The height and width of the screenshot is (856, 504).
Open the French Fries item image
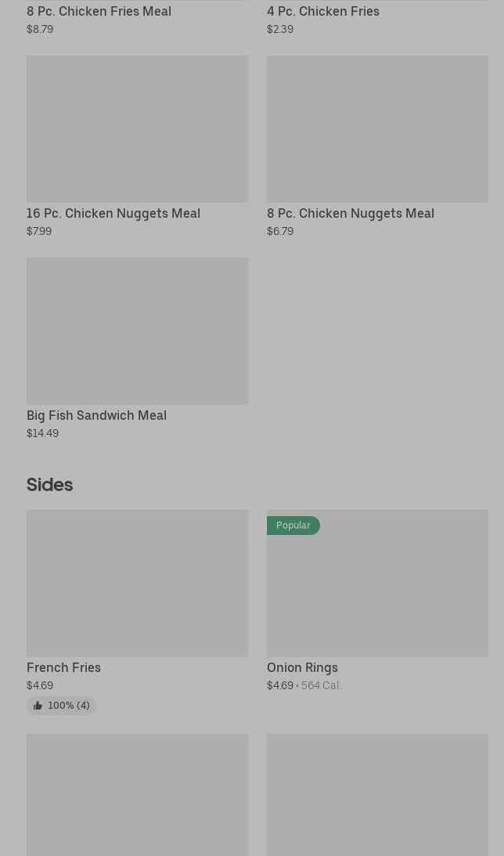[x=137, y=583]
